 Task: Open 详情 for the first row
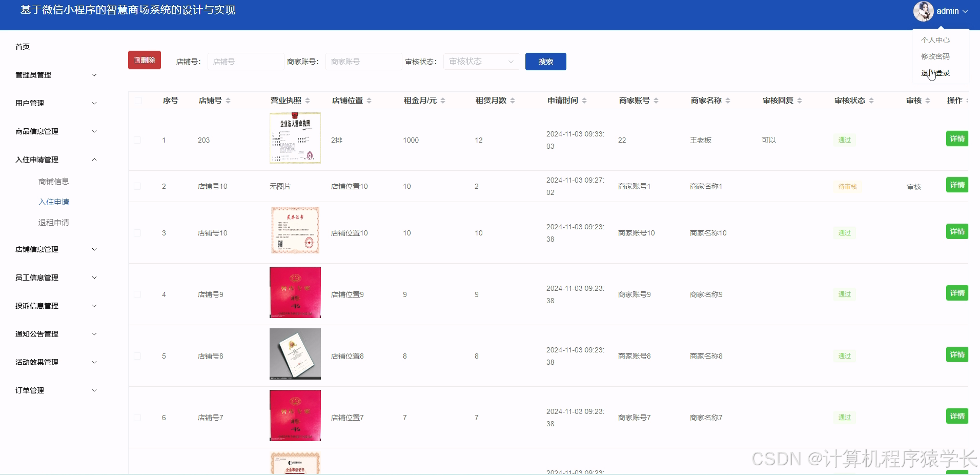click(x=956, y=138)
